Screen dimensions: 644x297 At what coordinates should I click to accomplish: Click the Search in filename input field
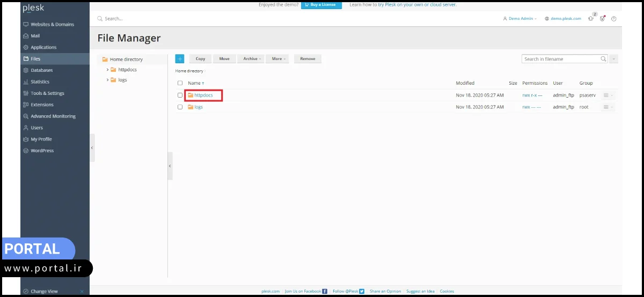561,59
